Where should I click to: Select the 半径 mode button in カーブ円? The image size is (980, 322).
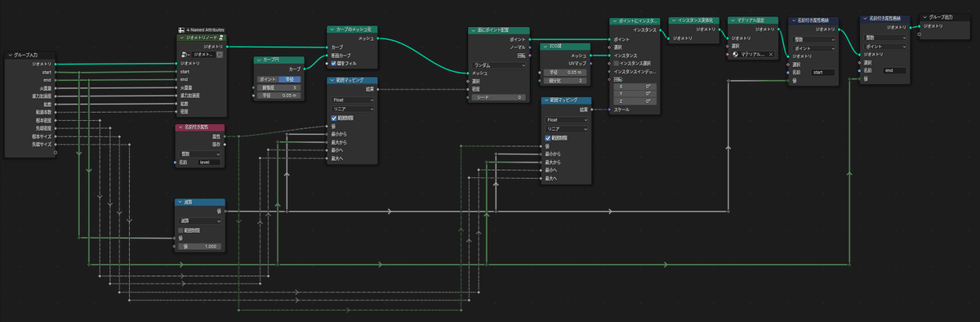click(x=290, y=79)
